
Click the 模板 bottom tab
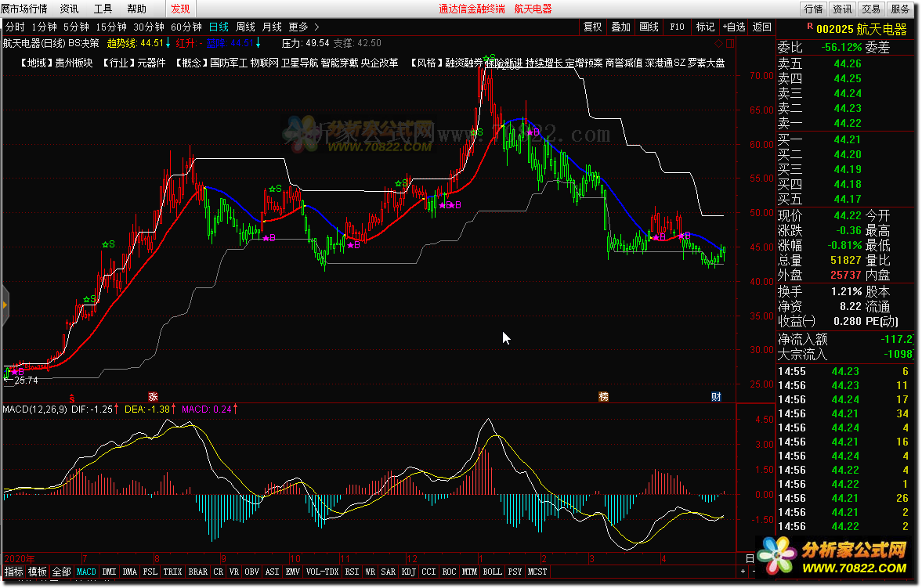click(38, 572)
